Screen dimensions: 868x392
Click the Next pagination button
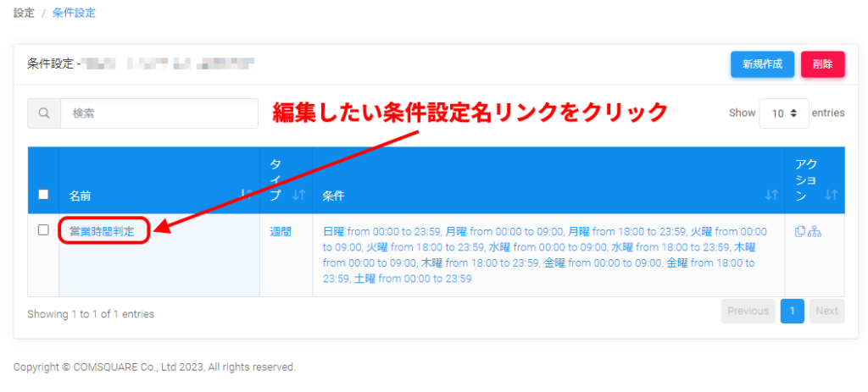826,311
